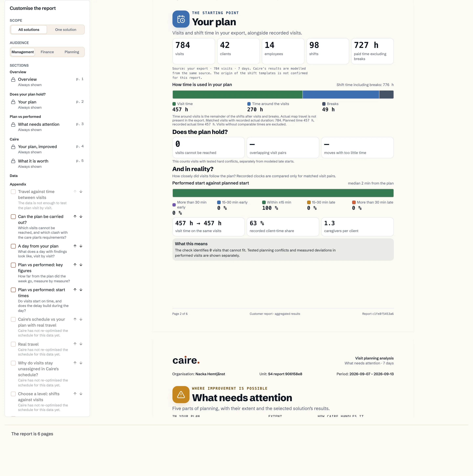
Task: Move 'Can the plan be carried out?' up
Action: [x=75, y=216]
